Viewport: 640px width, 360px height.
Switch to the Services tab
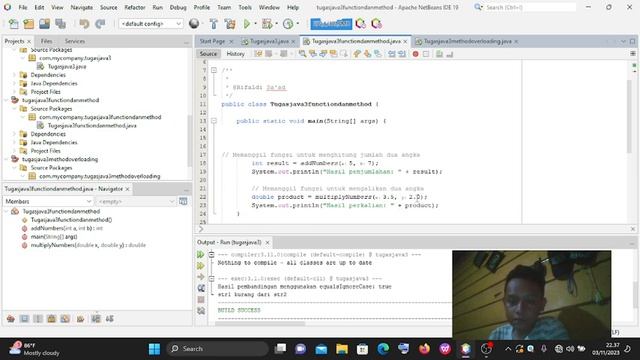75,41
